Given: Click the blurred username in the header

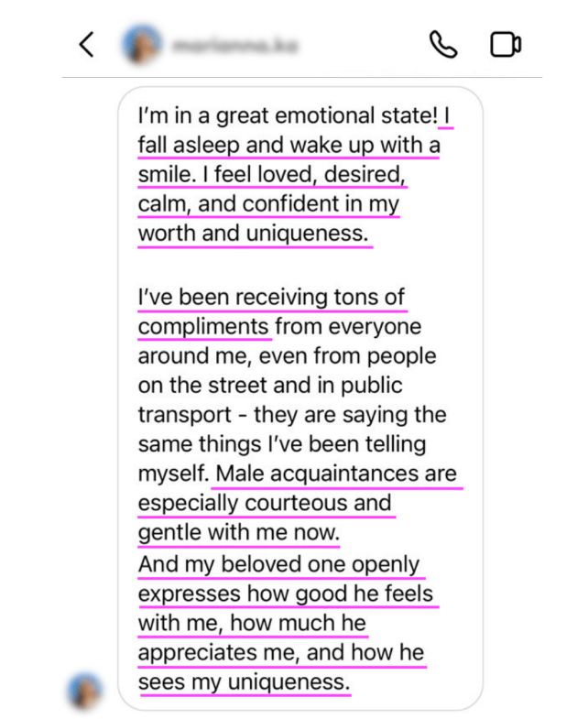Looking at the screenshot, I should pos(235,44).
